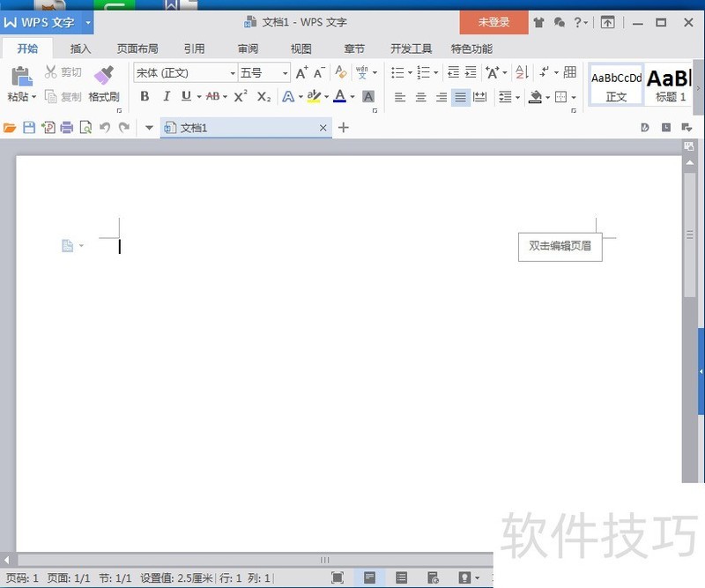
Task: Click the font color swatch (A with blue bar)
Action: [x=339, y=97]
